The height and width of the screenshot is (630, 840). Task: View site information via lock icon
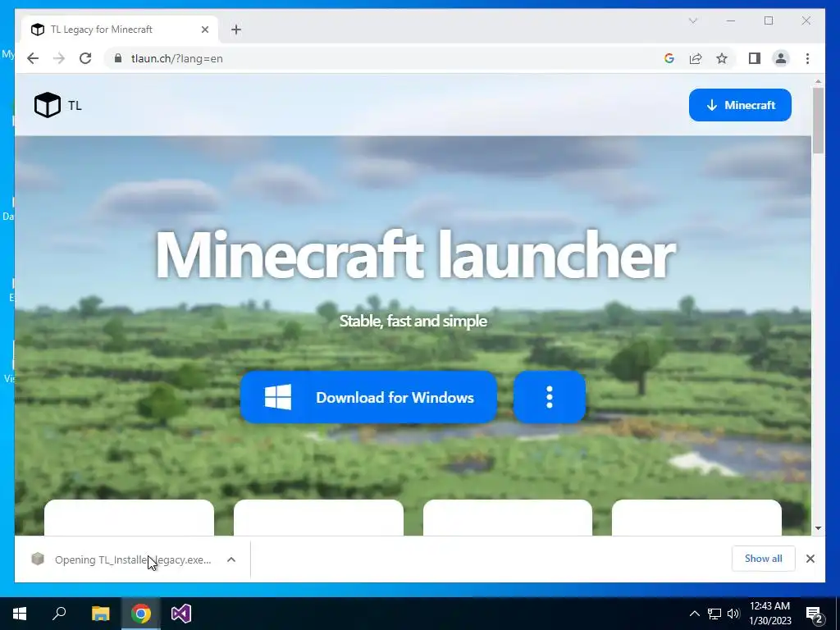[x=118, y=58]
